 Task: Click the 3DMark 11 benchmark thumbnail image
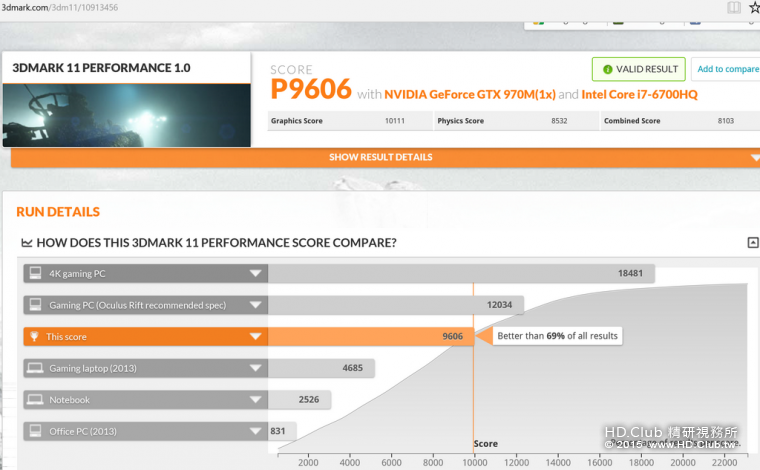coord(127,115)
